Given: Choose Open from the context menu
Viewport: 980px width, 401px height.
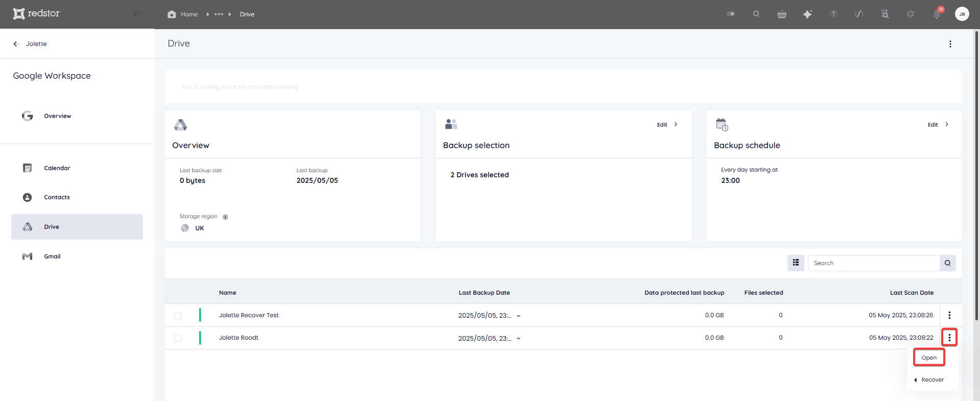Looking at the screenshot, I should (929, 358).
